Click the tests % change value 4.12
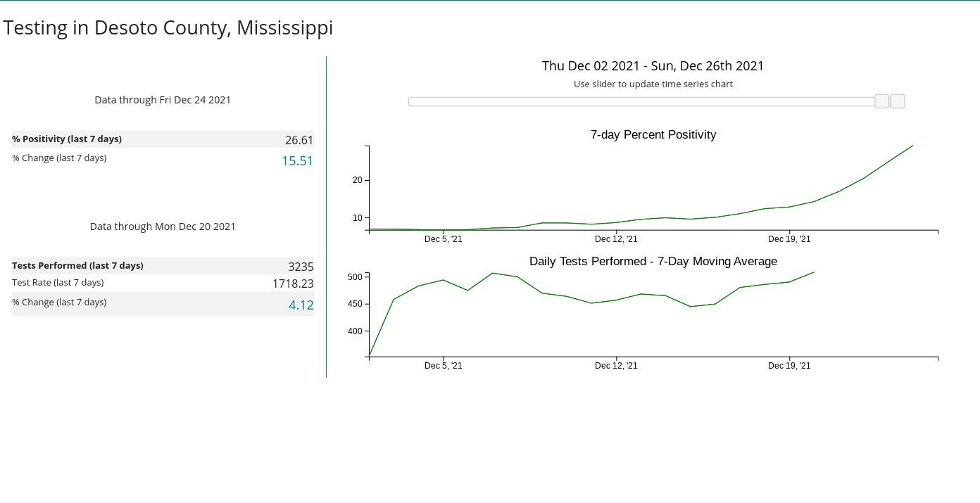The image size is (980, 503). click(301, 305)
